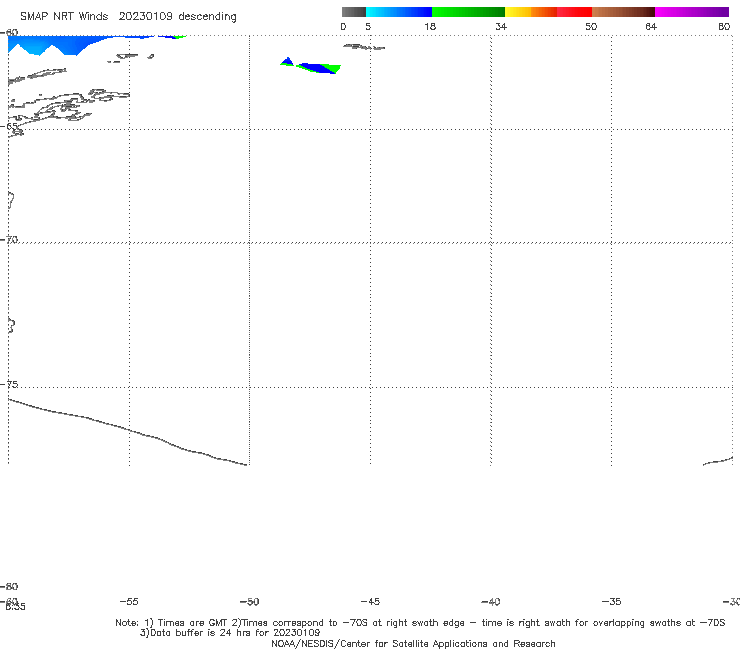Viewport: 740px width, 650px height.
Task: Click the color bar label '64'
Action: click(651, 27)
